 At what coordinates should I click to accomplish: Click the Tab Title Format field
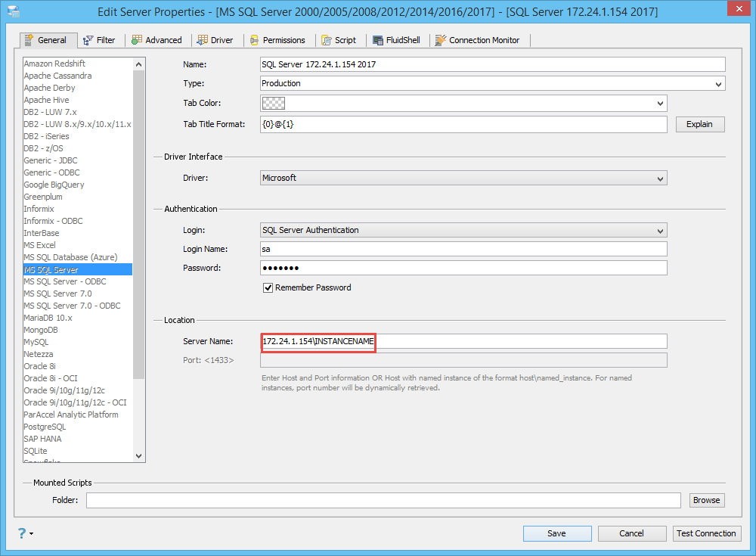tap(463, 125)
